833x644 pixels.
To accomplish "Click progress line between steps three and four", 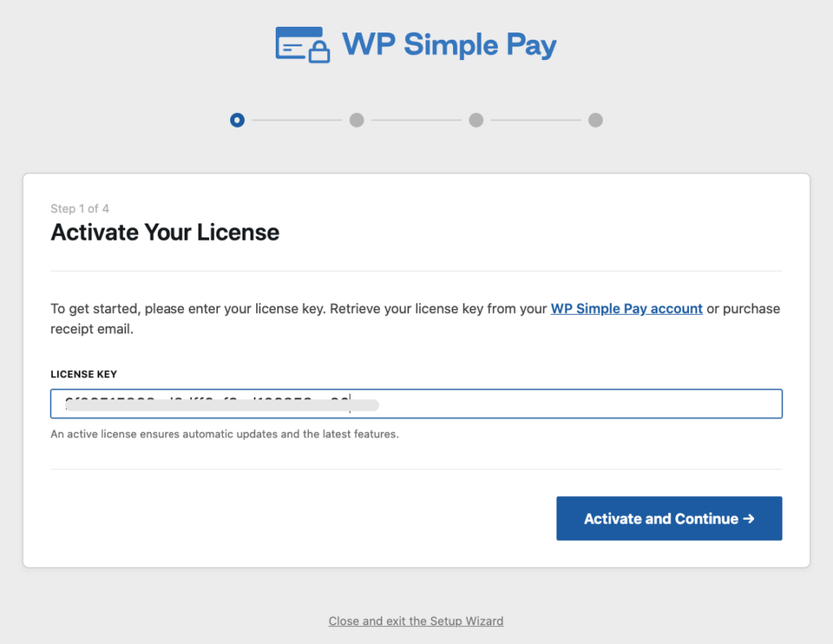I will (535, 120).
